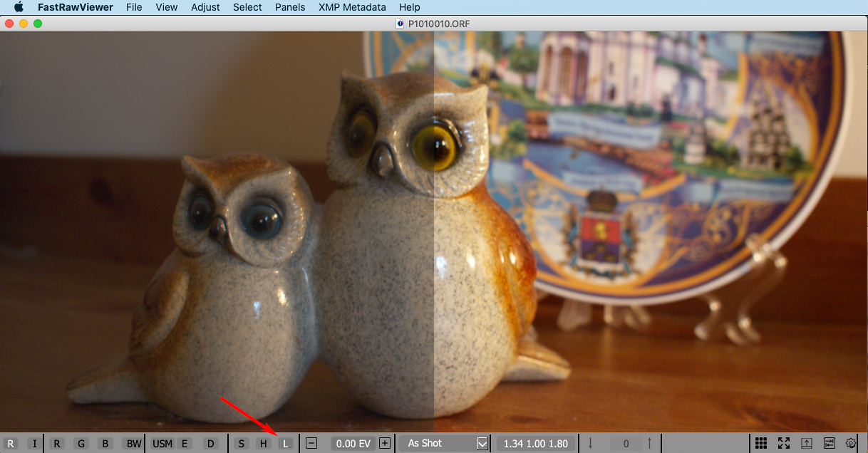Click the up arrow rating icon

pyautogui.click(x=649, y=443)
